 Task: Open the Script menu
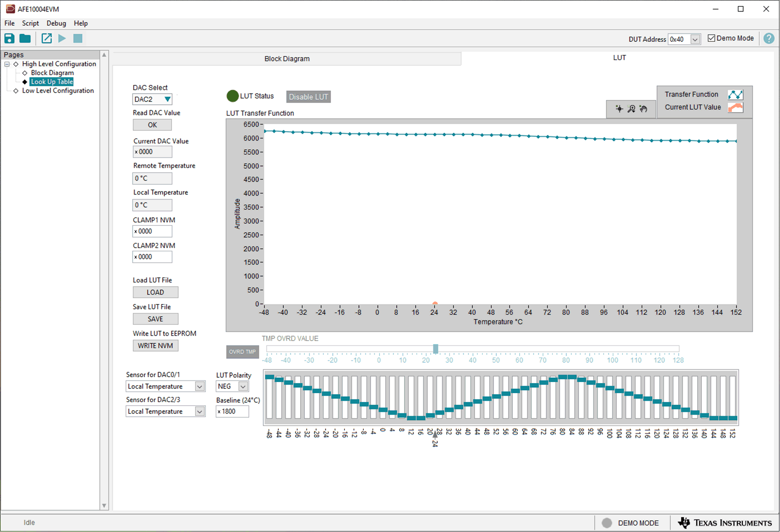[x=30, y=23]
